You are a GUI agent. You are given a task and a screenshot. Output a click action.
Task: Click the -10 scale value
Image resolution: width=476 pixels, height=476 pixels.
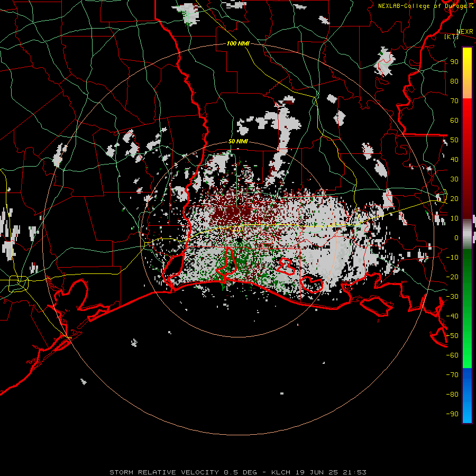(x=452, y=258)
